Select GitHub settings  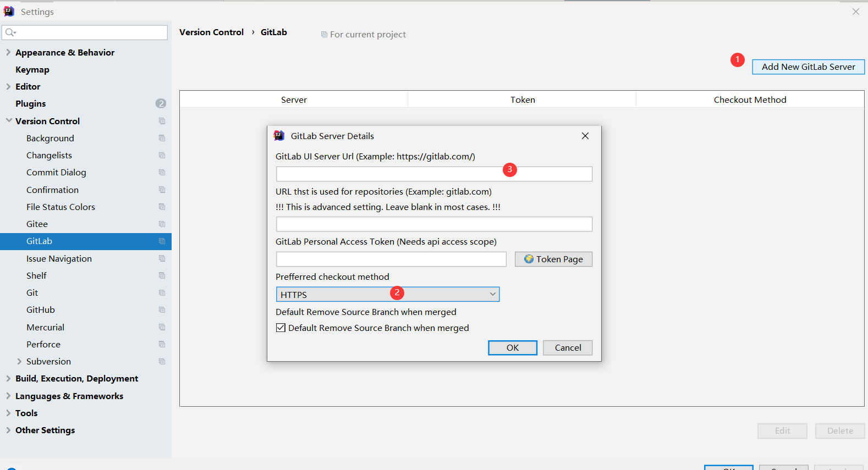41,310
